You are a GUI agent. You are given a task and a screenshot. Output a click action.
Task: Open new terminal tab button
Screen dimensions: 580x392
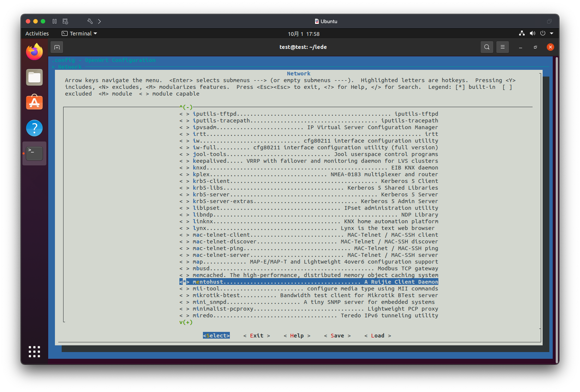click(57, 47)
